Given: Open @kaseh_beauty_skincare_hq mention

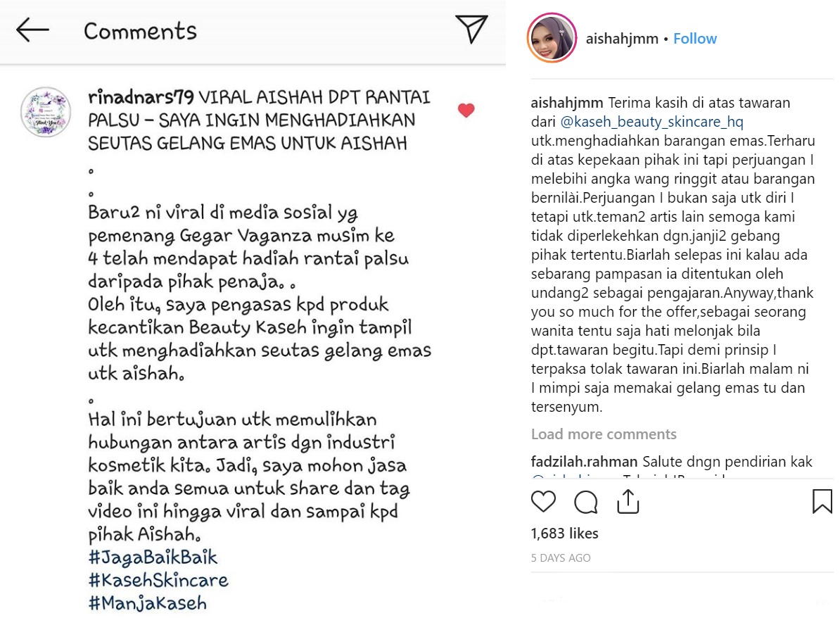Looking at the screenshot, I should [x=652, y=122].
